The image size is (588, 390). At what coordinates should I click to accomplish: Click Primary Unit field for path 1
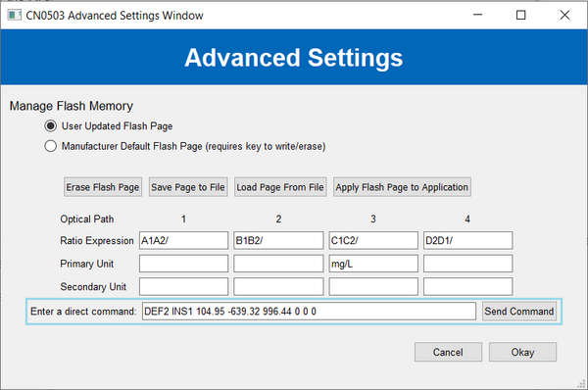tap(184, 264)
